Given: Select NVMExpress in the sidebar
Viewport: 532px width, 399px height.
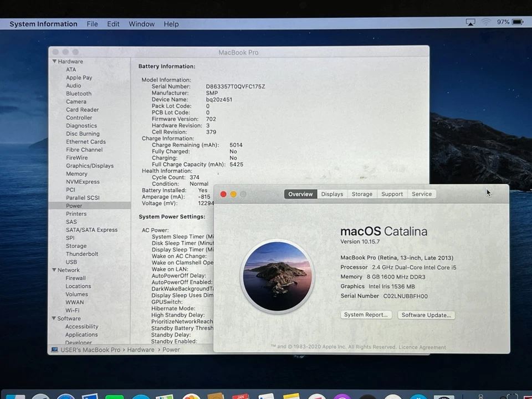Looking at the screenshot, I should click(83, 182).
